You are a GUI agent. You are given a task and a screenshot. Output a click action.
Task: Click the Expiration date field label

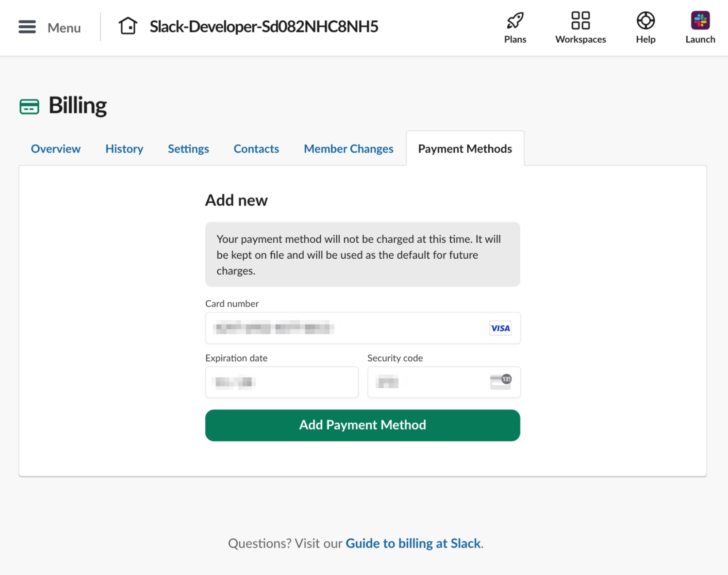click(236, 358)
